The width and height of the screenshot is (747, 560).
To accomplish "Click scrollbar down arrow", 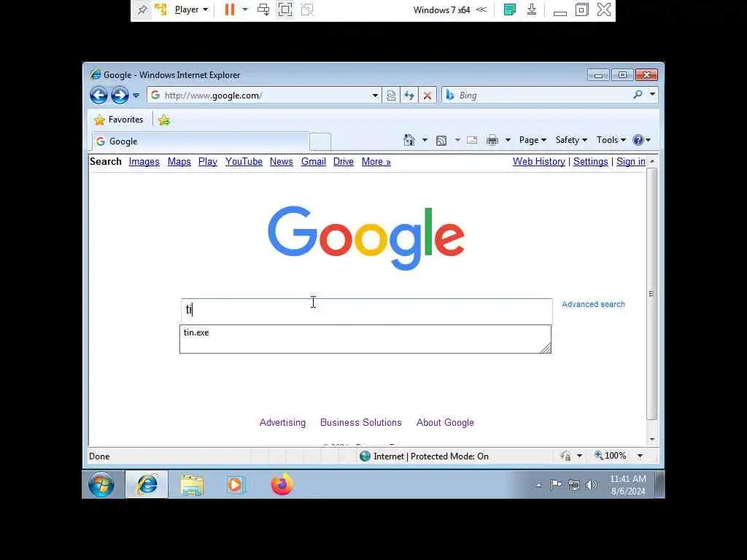I will [x=652, y=439].
